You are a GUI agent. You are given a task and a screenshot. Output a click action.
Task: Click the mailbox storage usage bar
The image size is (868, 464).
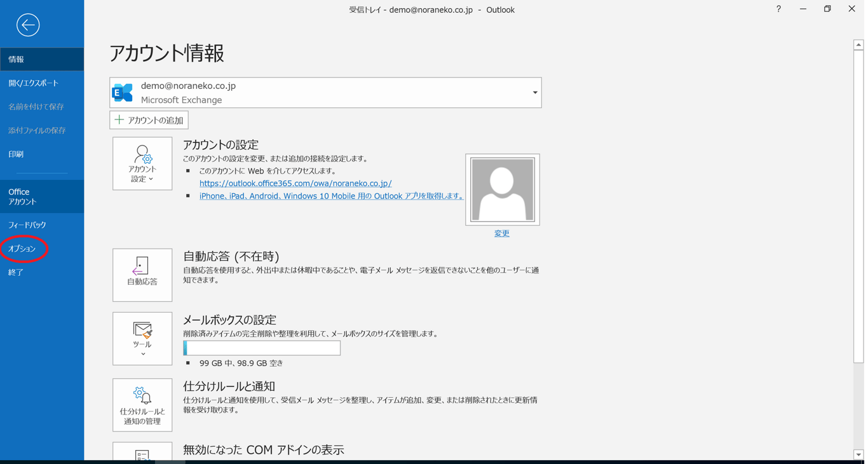click(262, 348)
